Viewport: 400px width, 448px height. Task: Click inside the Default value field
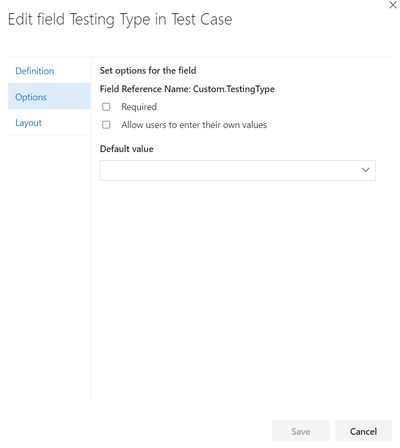(x=237, y=170)
